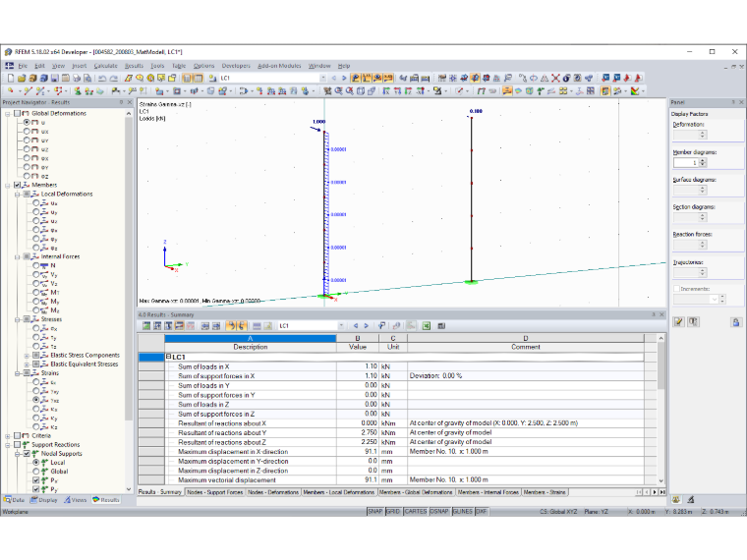Click the previous load case arrow in table toolbar
The image size is (747, 560).
tap(356, 326)
